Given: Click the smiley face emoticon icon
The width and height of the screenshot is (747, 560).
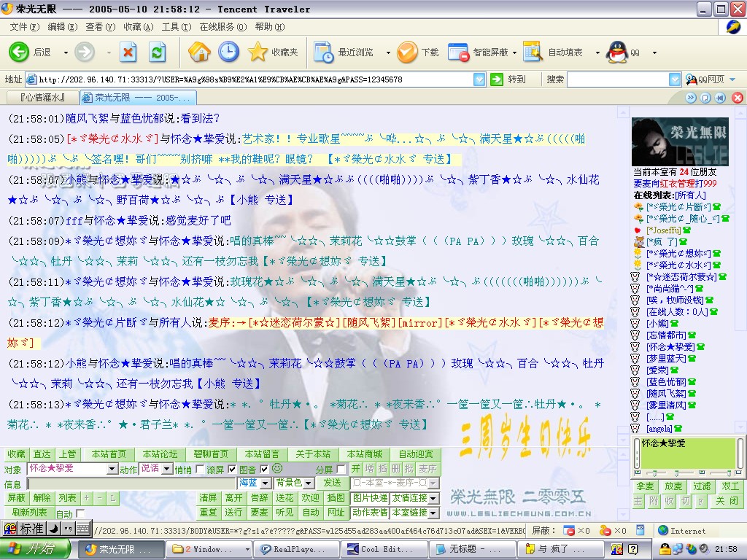Looking at the screenshot, I should tap(278, 469).
